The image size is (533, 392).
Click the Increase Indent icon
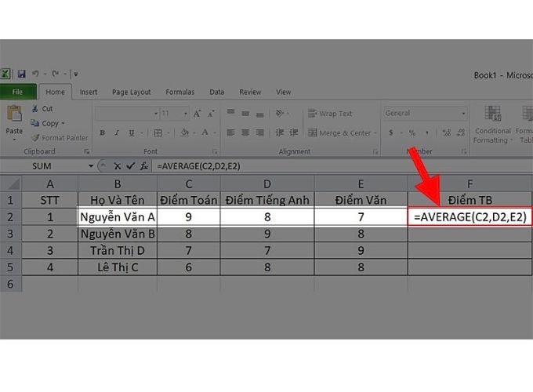(x=294, y=132)
